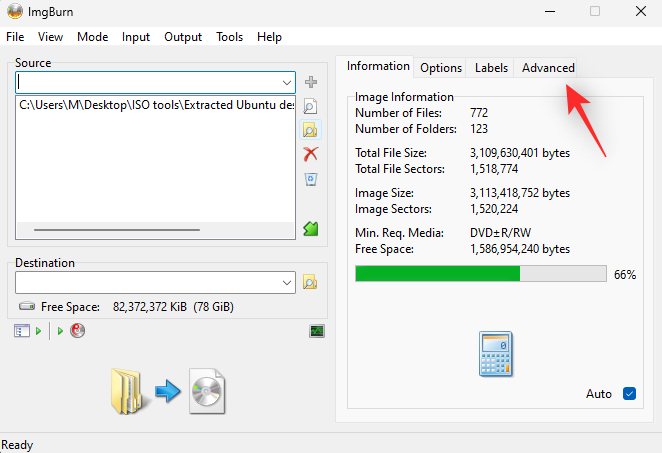Switch to the Labels tab

coord(491,68)
